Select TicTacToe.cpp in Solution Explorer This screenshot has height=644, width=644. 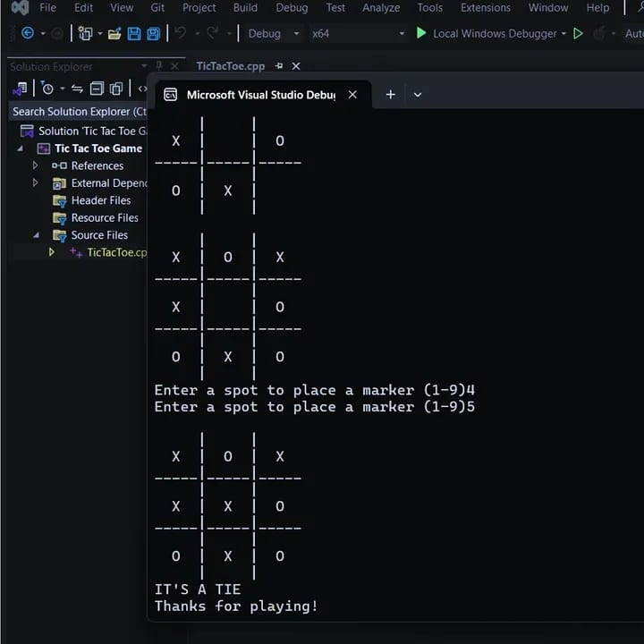point(116,252)
